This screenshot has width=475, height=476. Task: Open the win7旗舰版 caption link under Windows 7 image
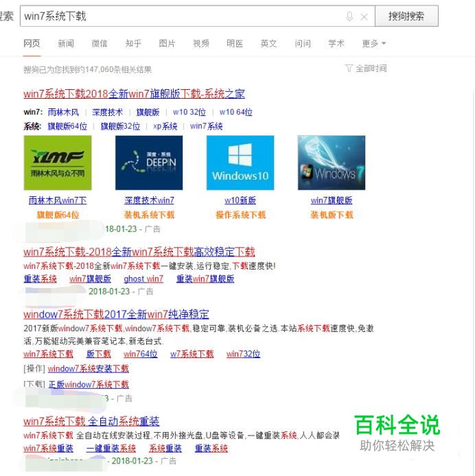click(x=332, y=200)
